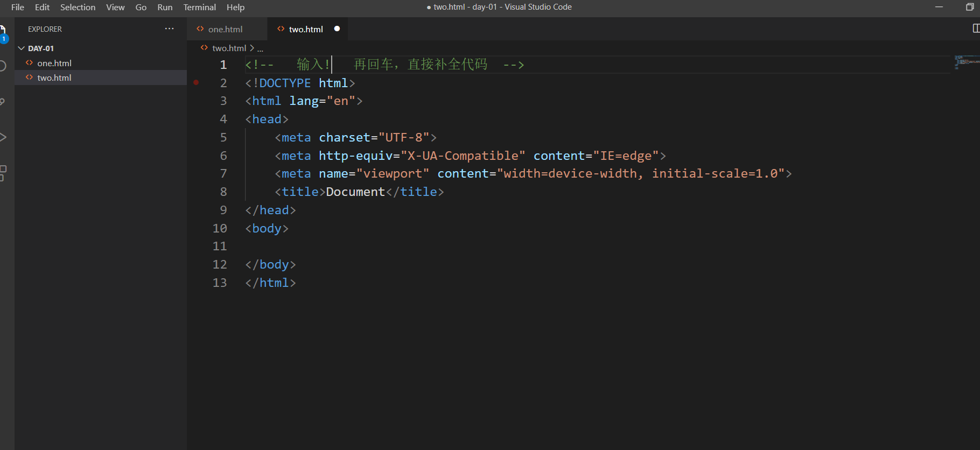Click the opening <body> tag

[x=267, y=228]
